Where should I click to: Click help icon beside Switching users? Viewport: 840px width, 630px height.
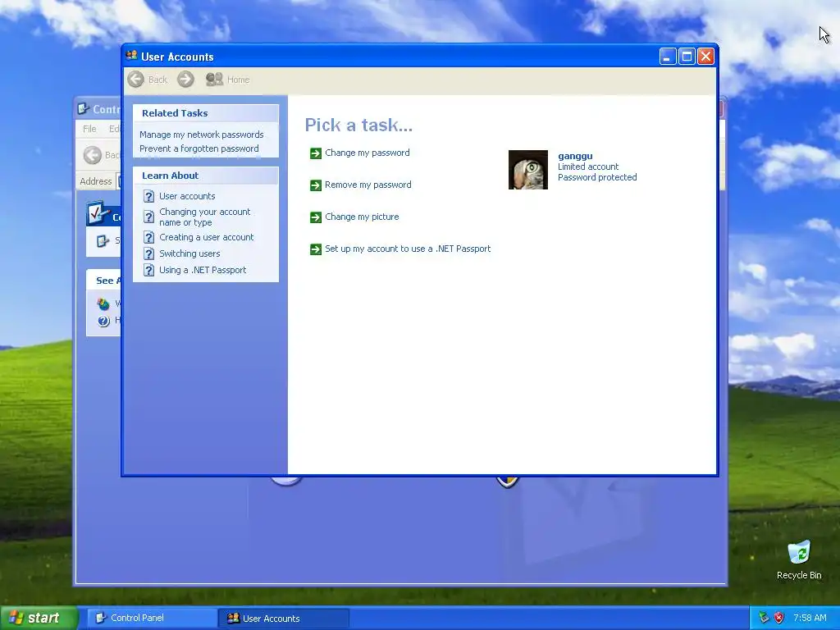pyautogui.click(x=149, y=253)
